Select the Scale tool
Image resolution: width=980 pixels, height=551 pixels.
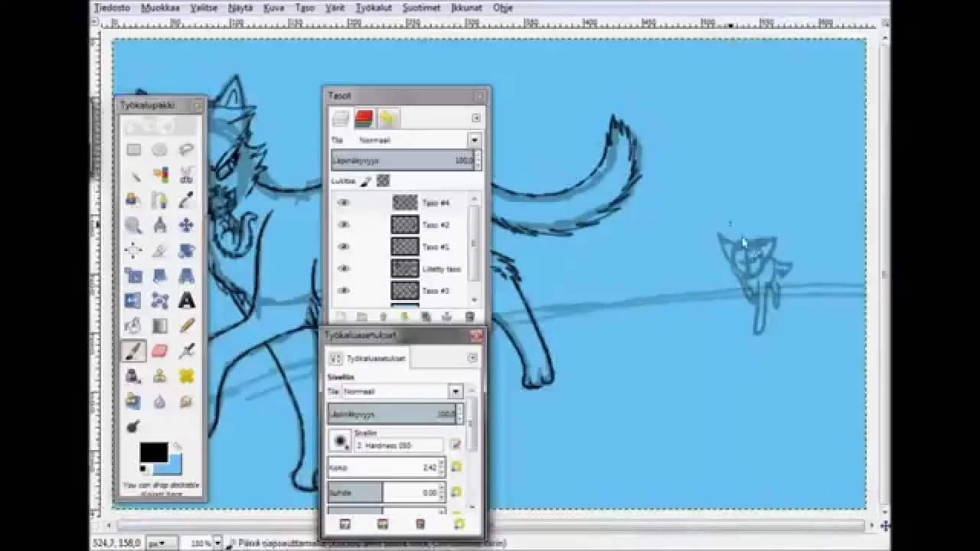134,275
